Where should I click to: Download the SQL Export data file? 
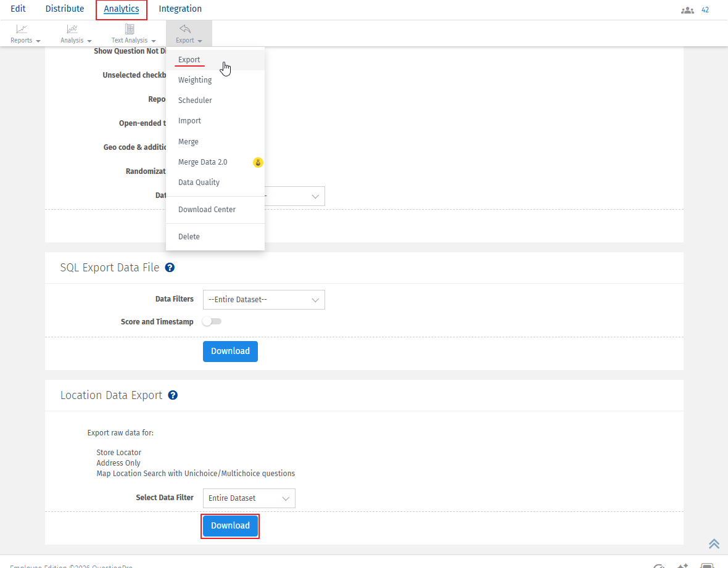(230, 352)
